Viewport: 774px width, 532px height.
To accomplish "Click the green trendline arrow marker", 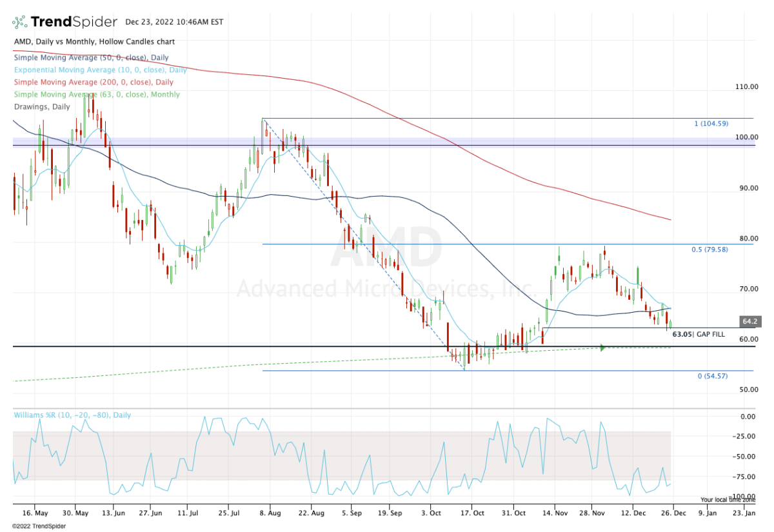I will (602, 347).
